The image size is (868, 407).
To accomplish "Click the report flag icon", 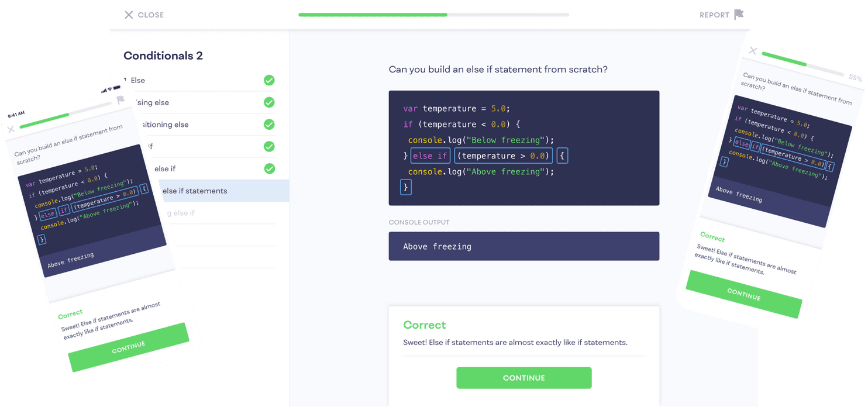I will pyautogui.click(x=739, y=15).
